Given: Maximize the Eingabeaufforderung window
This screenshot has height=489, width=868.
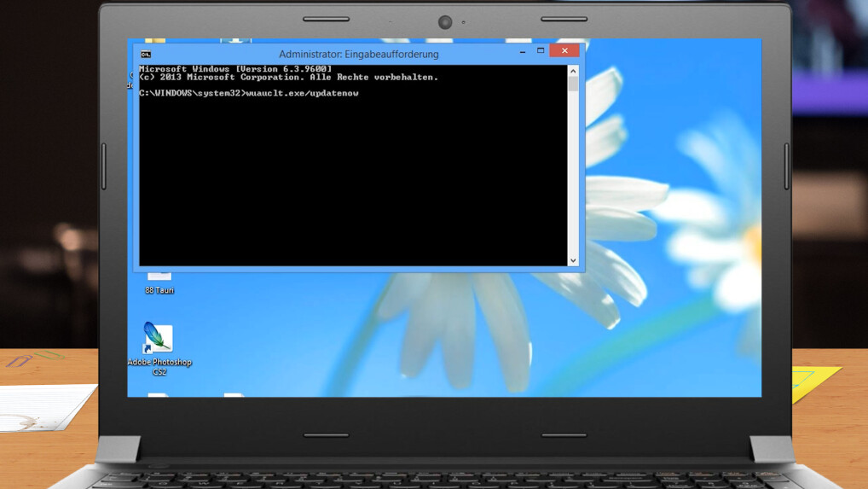Looking at the screenshot, I should point(541,51).
